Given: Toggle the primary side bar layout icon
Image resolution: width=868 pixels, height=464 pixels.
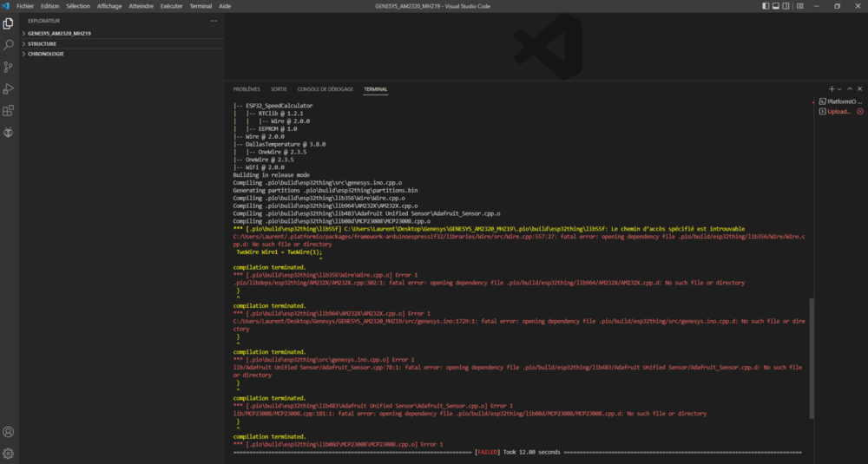Looking at the screenshot, I should [766, 6].
